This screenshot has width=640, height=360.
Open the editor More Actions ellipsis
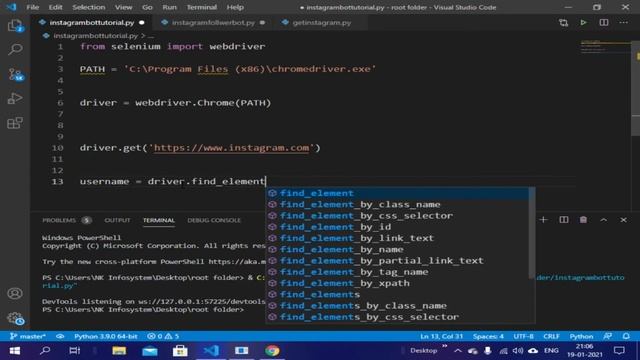coord(624,22)
